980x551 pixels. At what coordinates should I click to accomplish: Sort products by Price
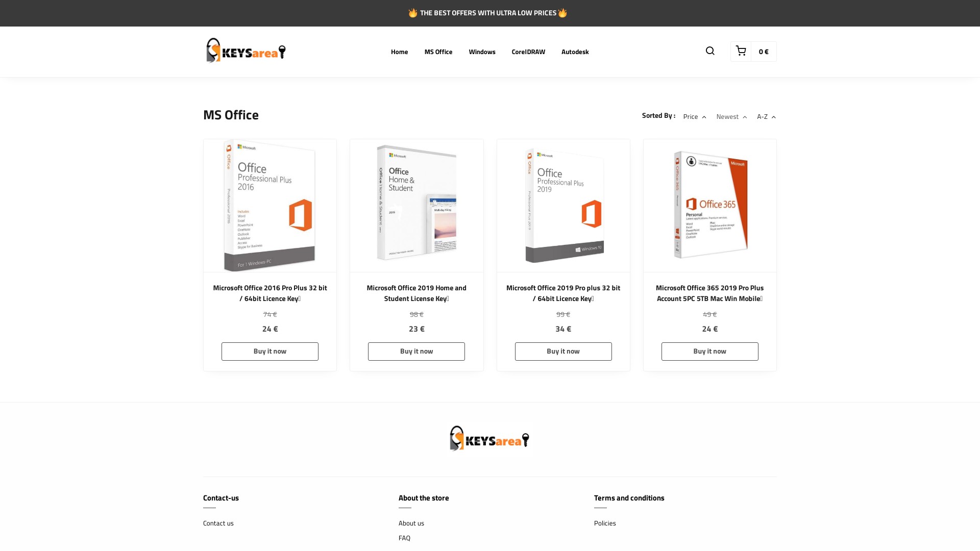(695, 117)
